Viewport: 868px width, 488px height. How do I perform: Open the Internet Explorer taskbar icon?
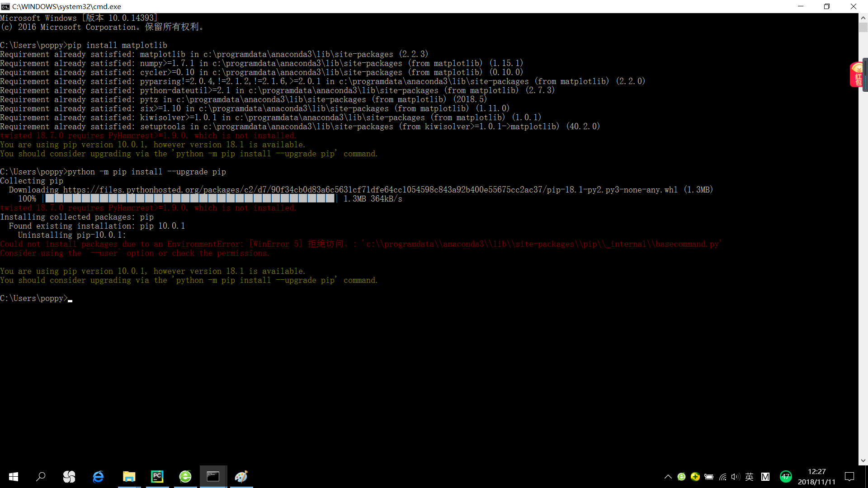point(98,477)
